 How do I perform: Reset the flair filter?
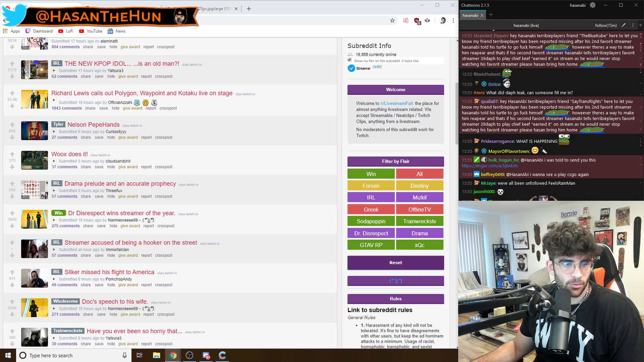tap(396, 263)
